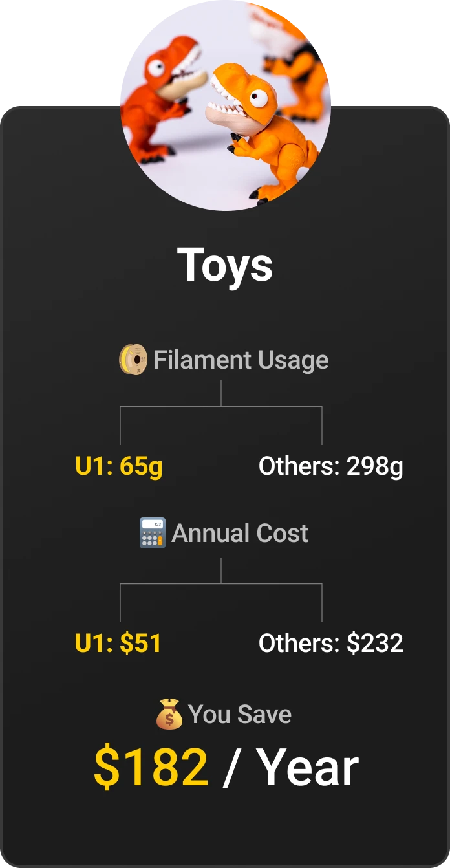Click the branch connector under Filament Usage
The image size is (450, 868).
[221, 407]
